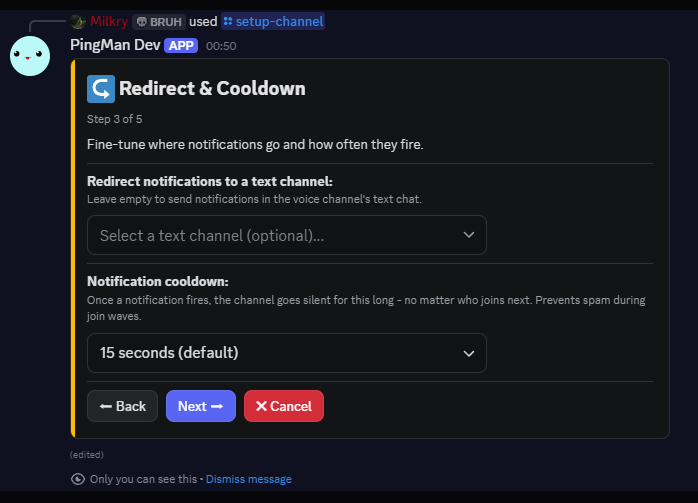Click the APP badge next to PingMan Dev
Screen dimensions: 698x503
[x=181, y=45]
